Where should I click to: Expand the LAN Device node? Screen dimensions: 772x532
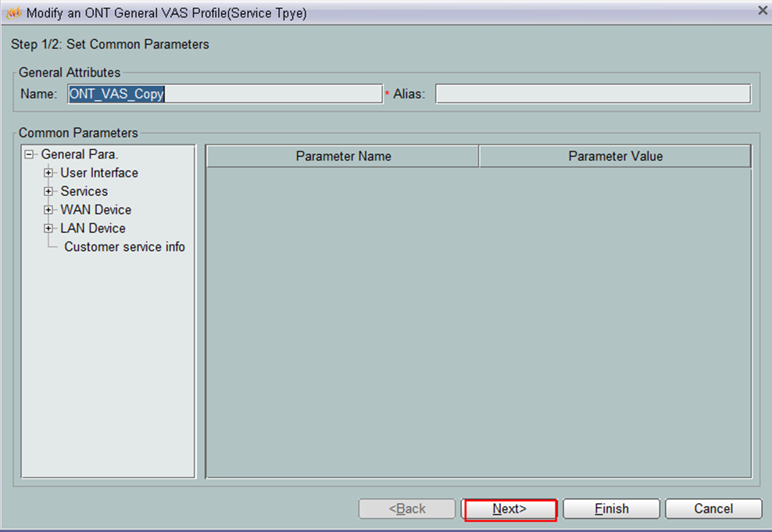49,228
